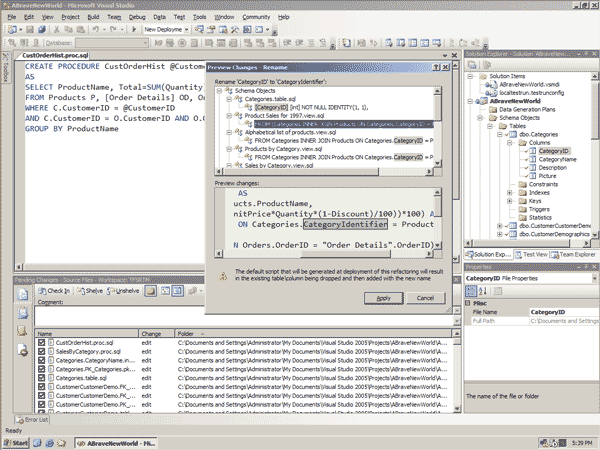Click the Check-in Notes channel icon

(23, 331)
